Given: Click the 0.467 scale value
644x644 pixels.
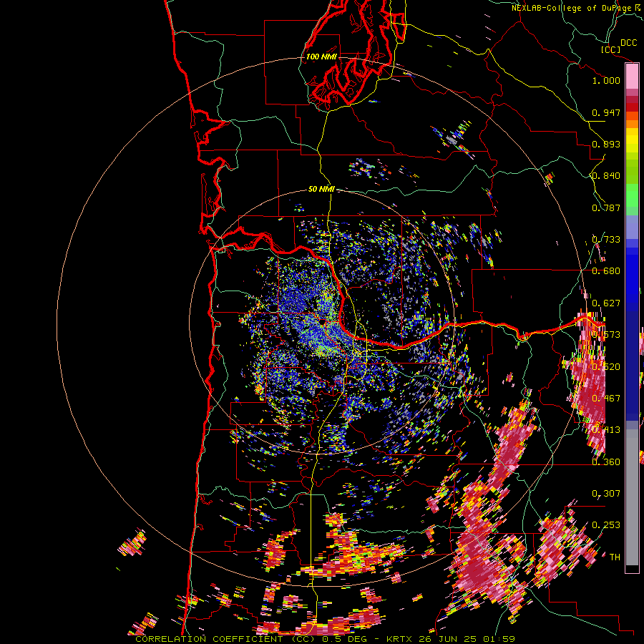Looking at the screenshot, I should pyautogui.click(x=606, y=399).
